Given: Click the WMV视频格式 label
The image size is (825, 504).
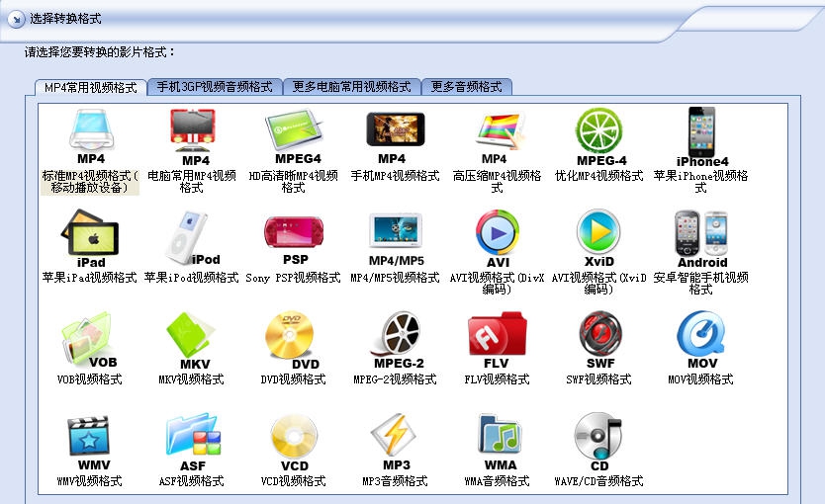Looking at the screenshot, I should point(89,481).
